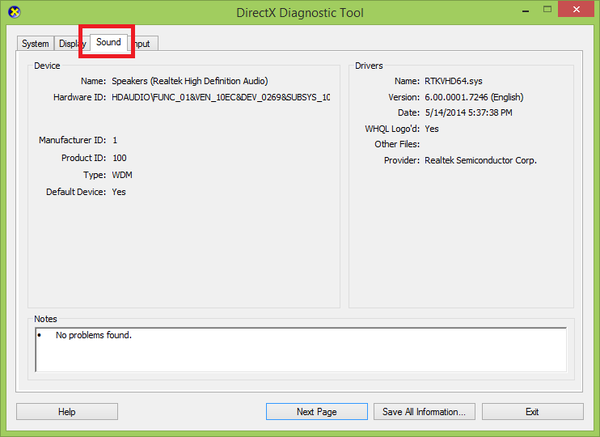Click the 'Provider:' label
The image size is (600, 437).
tap(402, 160)
